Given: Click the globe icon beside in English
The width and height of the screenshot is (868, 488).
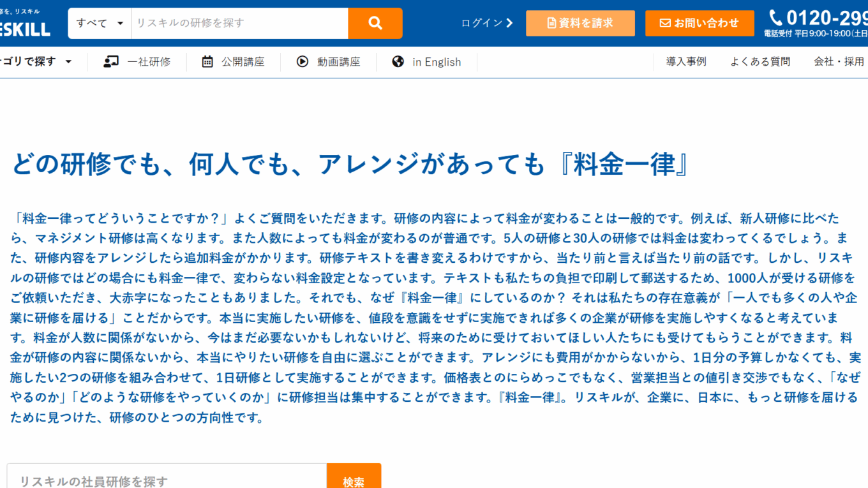Looking at the screenshot, I should point(398,62).
